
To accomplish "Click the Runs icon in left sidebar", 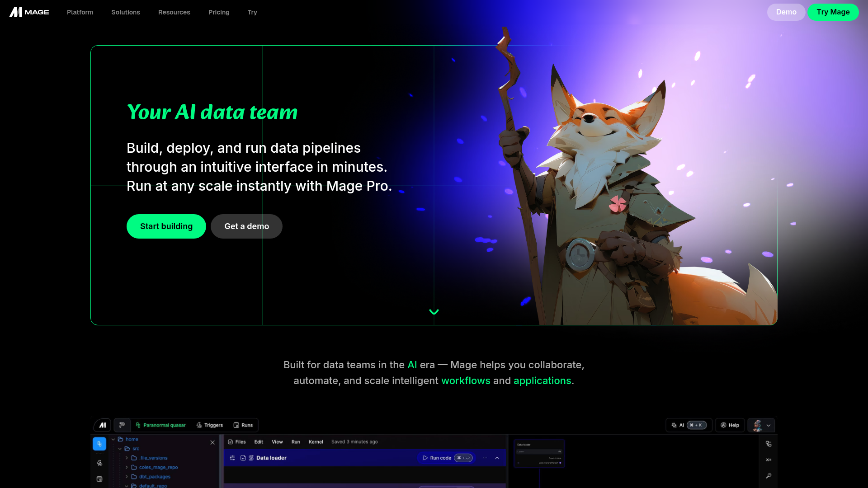I will [x=99, y=479].
